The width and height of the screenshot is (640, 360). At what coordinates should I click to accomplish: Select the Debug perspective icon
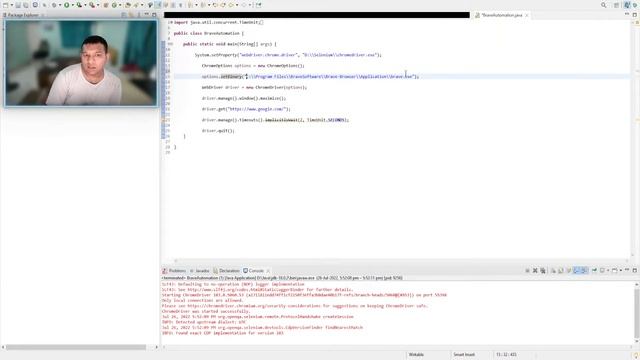coord(636,5)
